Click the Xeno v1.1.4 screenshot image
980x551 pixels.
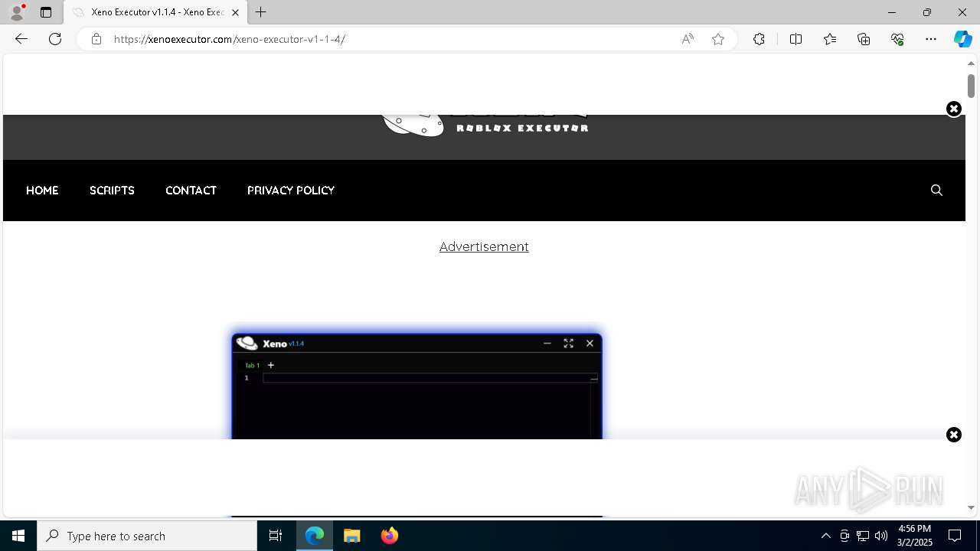click(x=416, y=386)
